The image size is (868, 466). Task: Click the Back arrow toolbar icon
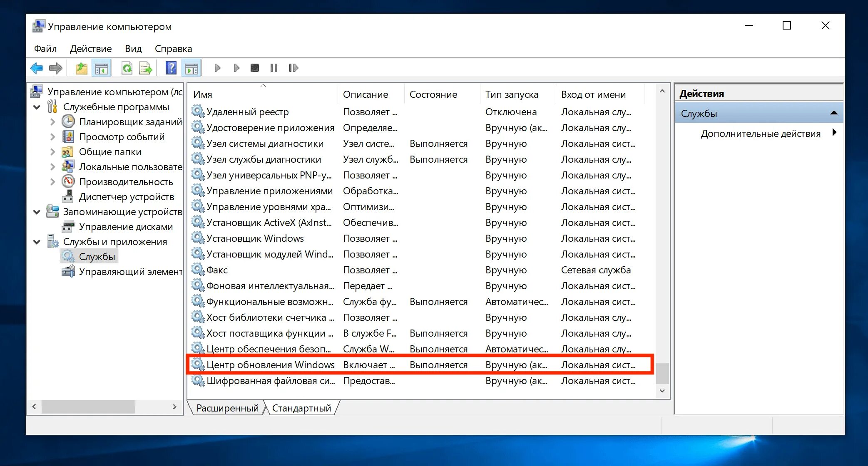point(37,68)
